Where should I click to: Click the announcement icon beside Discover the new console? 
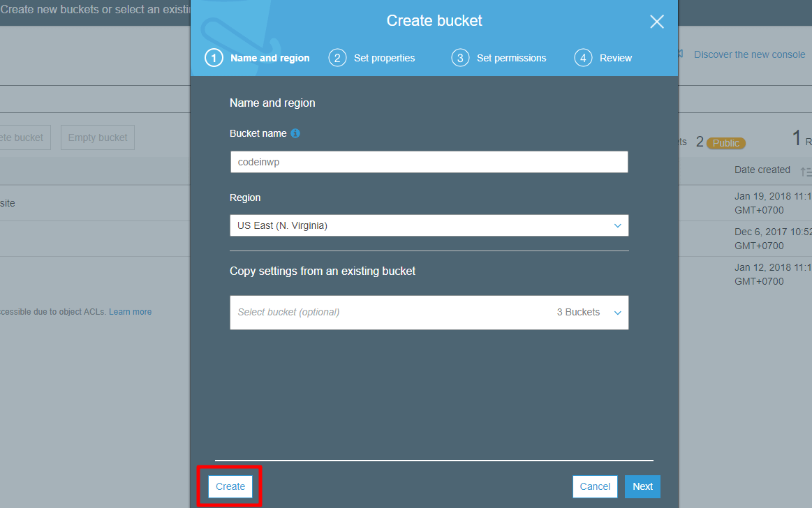point(679,54)
